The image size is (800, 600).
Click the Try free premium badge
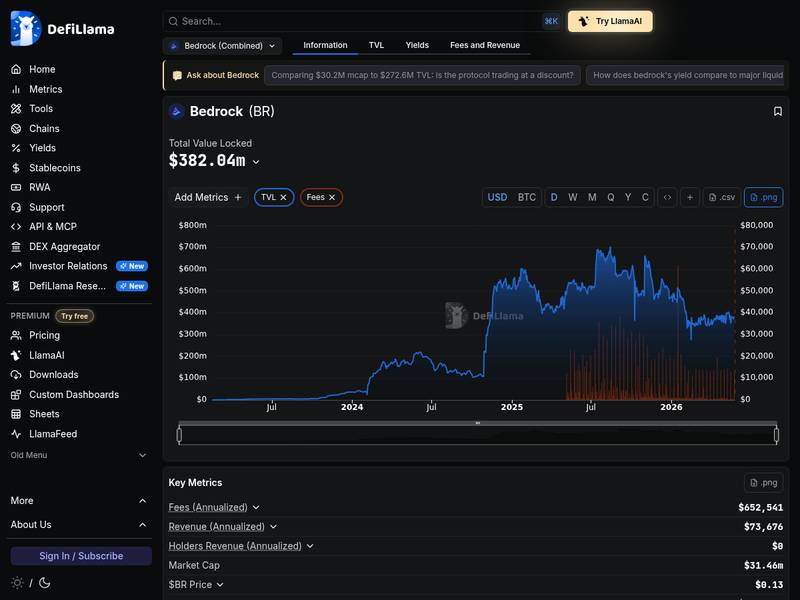point(74,316)
